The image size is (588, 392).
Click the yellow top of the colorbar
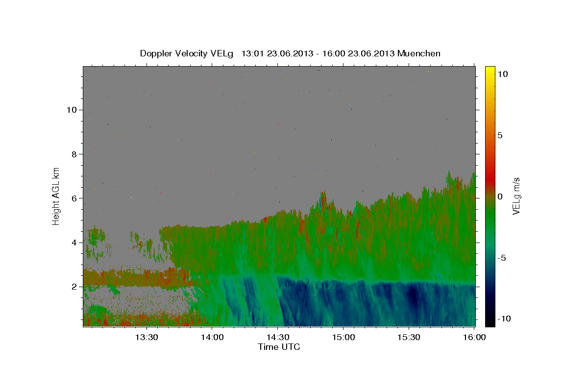[490, 71]
